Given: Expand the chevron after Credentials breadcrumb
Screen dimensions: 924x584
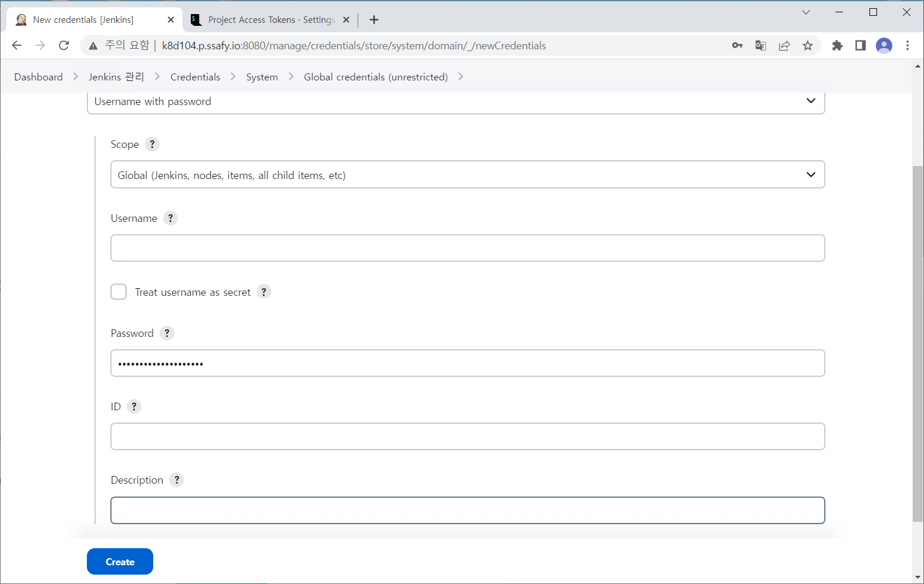Looking at the screenshot, I should [x=233, y=77].
